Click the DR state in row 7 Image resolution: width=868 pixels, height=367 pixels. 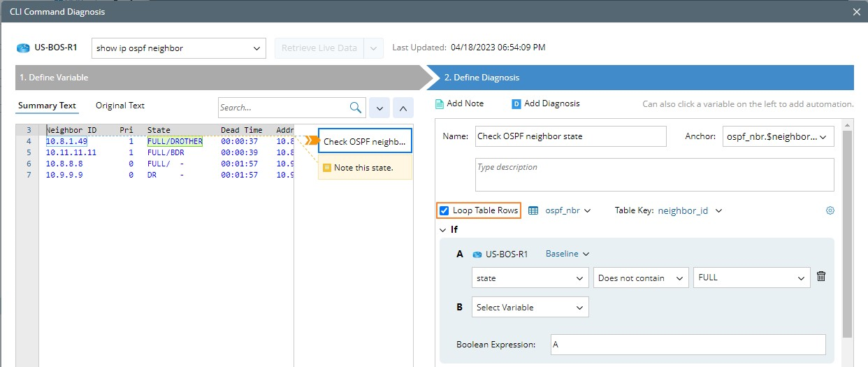[152, 175]
